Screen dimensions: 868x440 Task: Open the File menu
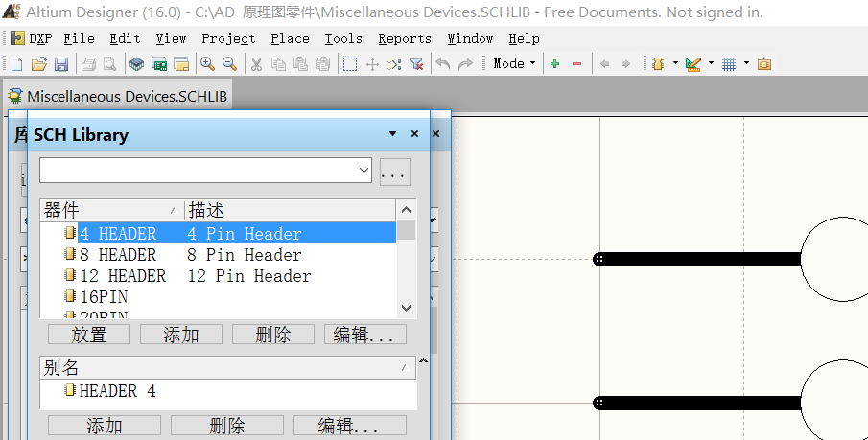click(x=80, y=38)
